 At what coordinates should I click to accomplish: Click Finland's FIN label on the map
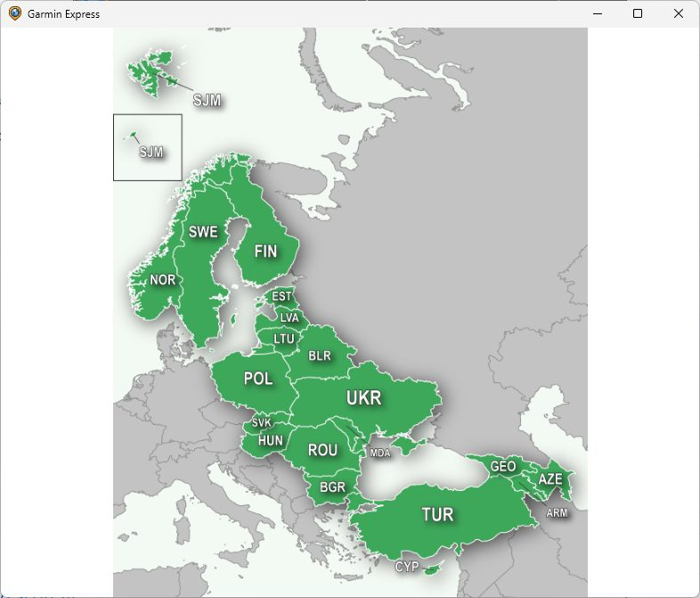pos(265,252)
